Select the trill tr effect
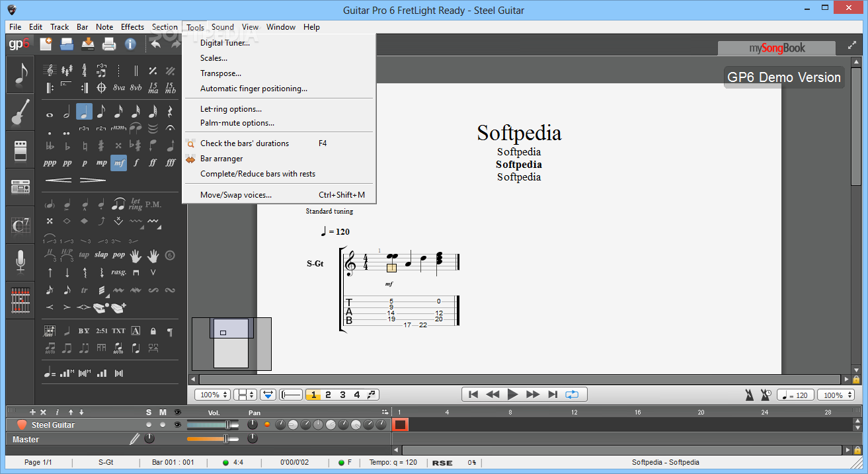The width and height of the screenshot is (868, 474). [84, 290]
